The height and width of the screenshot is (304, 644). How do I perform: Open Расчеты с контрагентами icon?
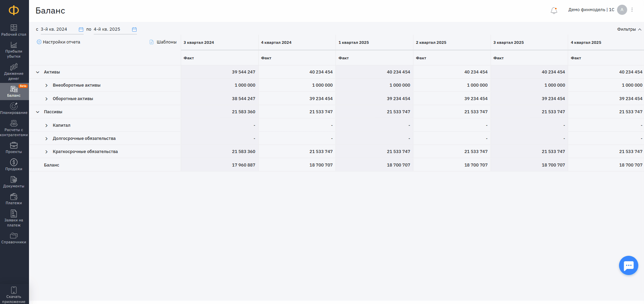(x=14, y=123)
